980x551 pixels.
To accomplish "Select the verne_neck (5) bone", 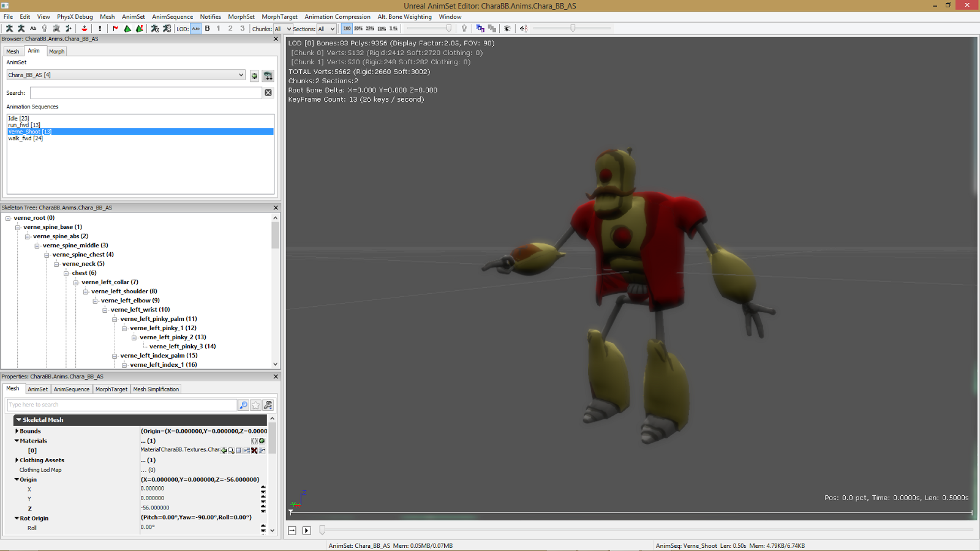I will click(x=83, y=264).
